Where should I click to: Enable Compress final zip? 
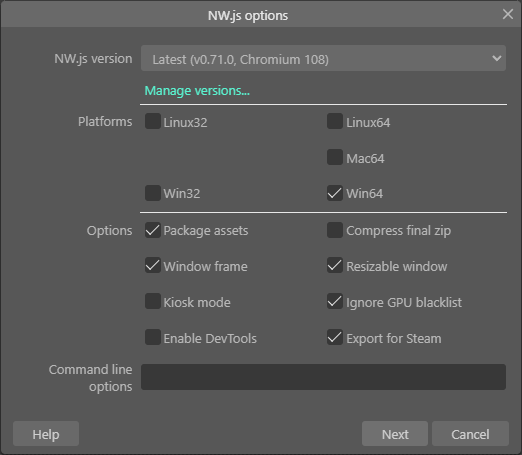pyautogui.click(x=335, y=230)
